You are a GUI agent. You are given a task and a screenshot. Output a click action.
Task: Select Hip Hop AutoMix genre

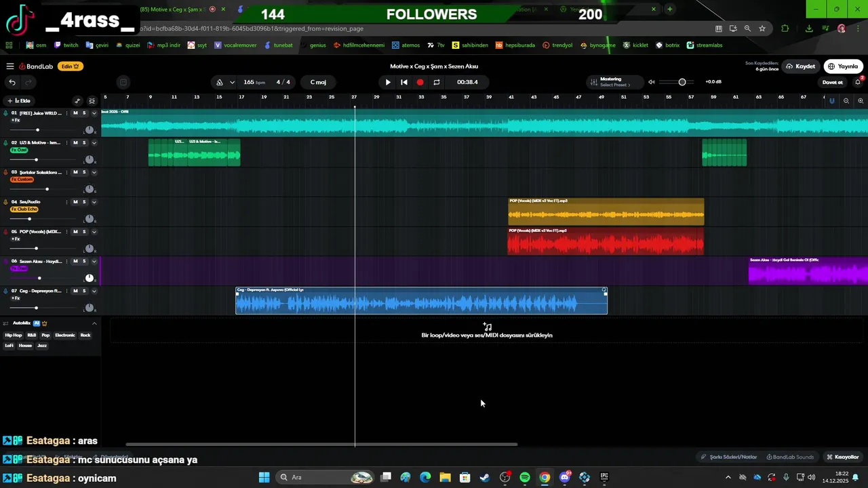coord(14,335)
